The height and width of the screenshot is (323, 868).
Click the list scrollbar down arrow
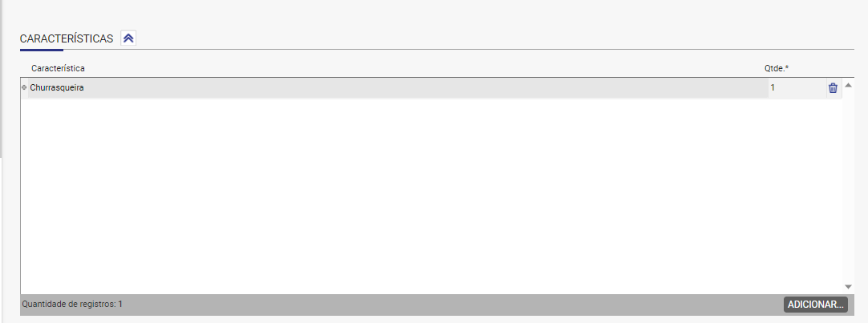(848, 286)
